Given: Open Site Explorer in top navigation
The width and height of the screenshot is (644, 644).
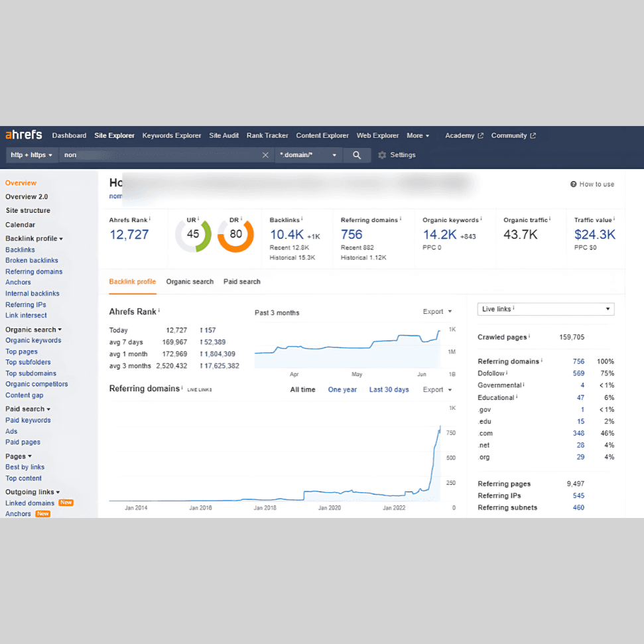Looking at the screenshot, I should 114,135.
